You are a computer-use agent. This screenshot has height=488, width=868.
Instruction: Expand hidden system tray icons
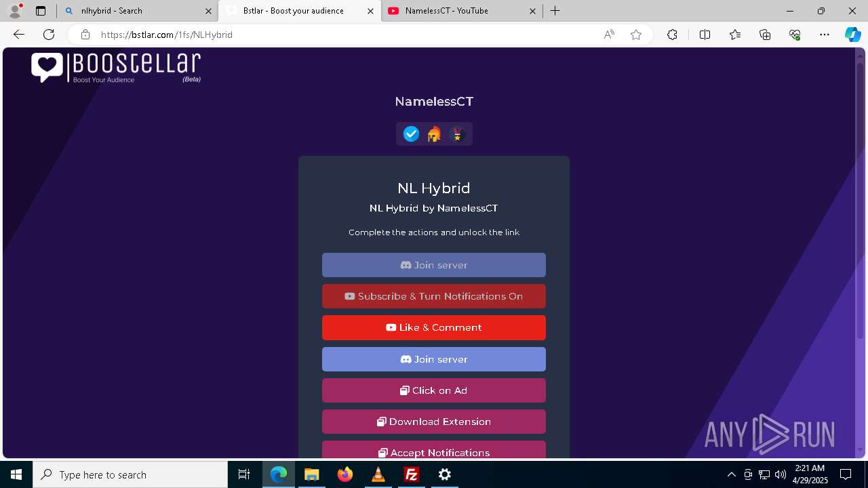[731, 474]
